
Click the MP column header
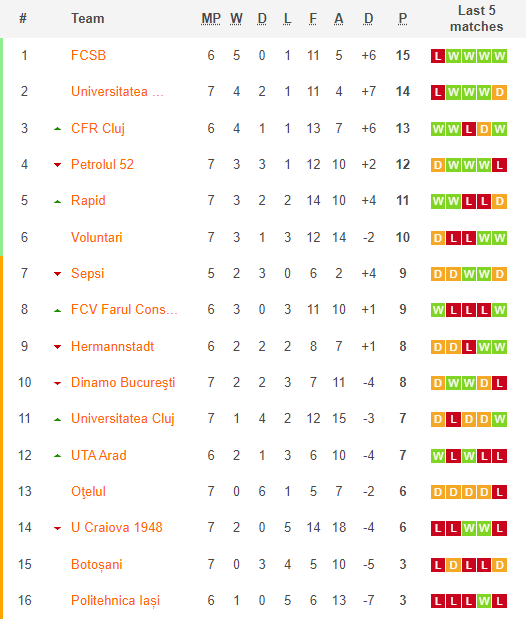click(x=211, y=19)
